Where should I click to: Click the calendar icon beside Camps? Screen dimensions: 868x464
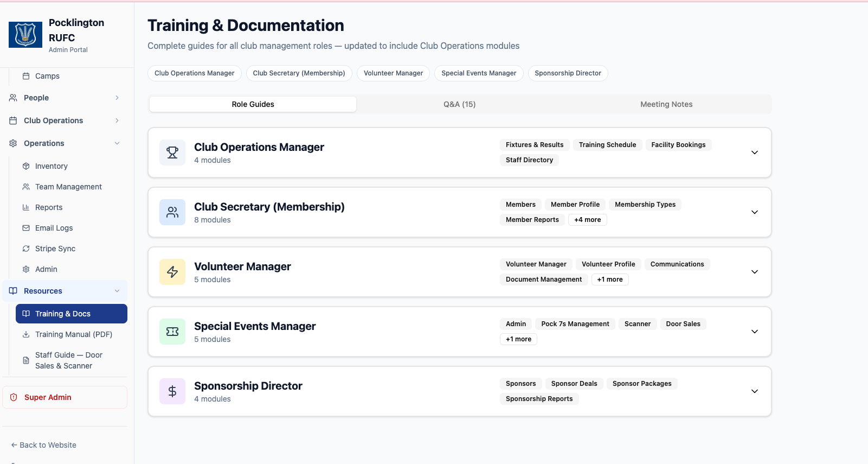(26, 76)
